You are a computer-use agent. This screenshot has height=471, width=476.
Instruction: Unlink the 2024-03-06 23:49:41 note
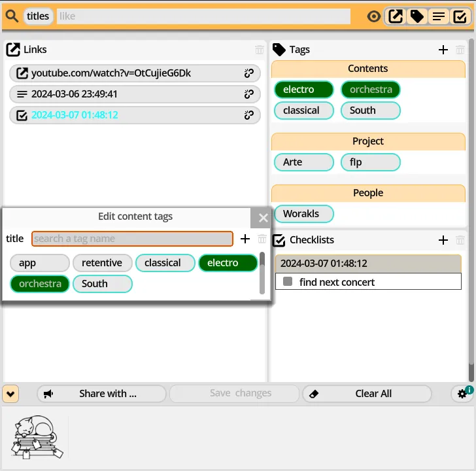[248, 94]
